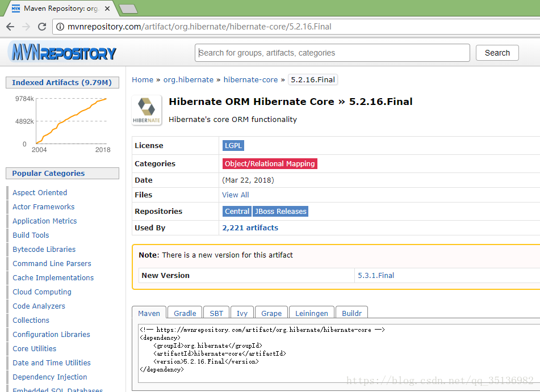
Task: Click the 5.2.16.Final breadcrumb box
Action: (x=313, y=80)
